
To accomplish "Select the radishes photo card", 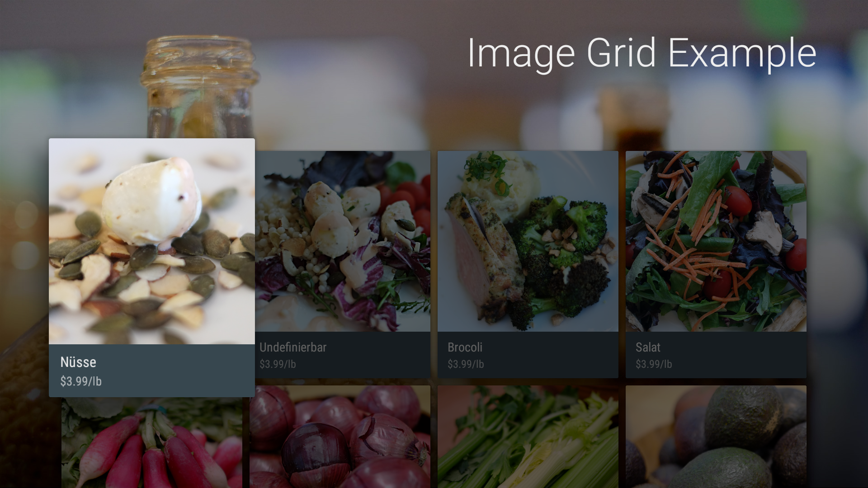I will point(152,443).
